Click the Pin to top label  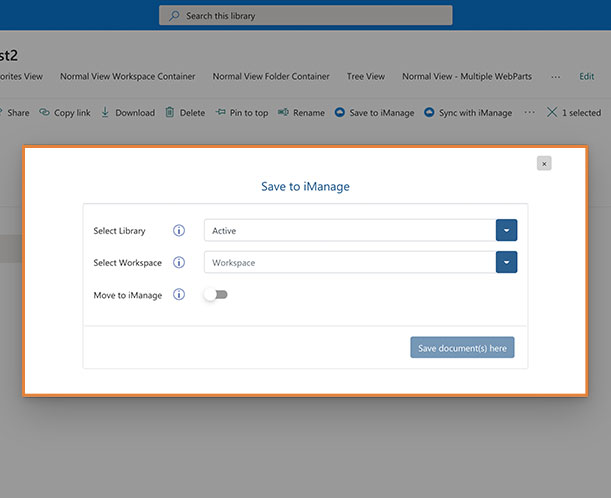[249, 113]
